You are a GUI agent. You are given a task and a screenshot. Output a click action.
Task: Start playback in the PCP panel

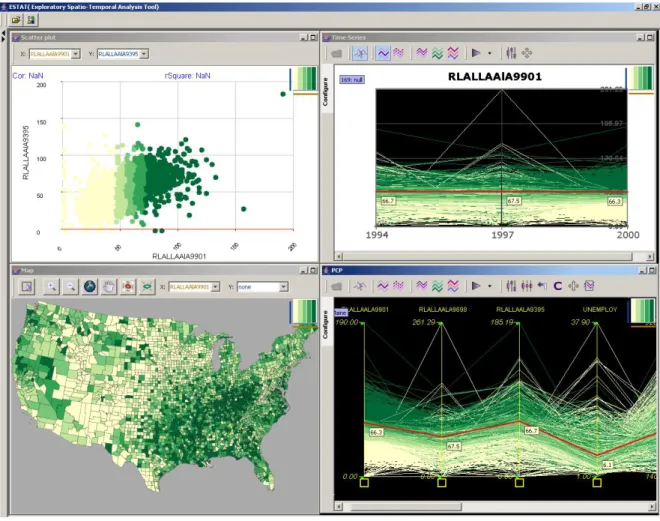[x=476, y=286]
